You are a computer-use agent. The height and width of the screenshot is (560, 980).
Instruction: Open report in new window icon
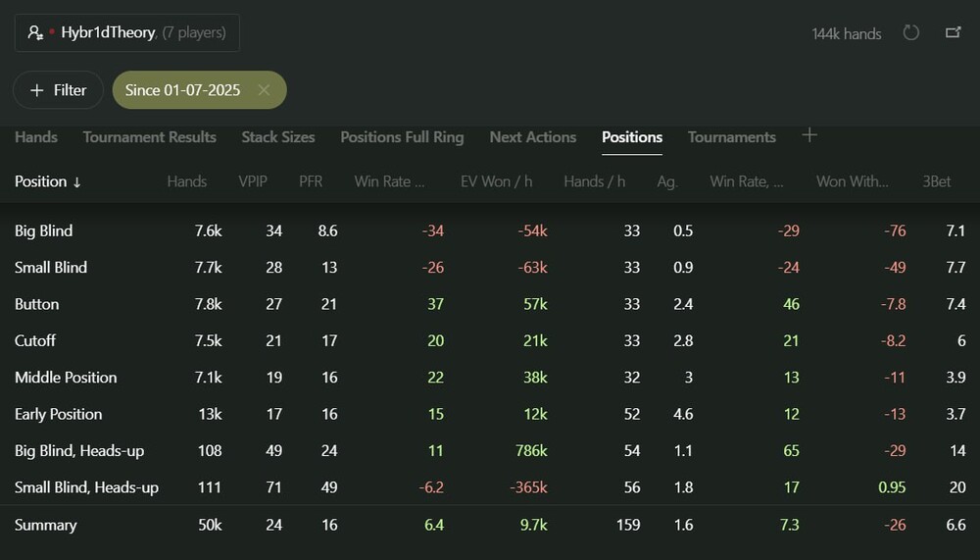(953, 33)
